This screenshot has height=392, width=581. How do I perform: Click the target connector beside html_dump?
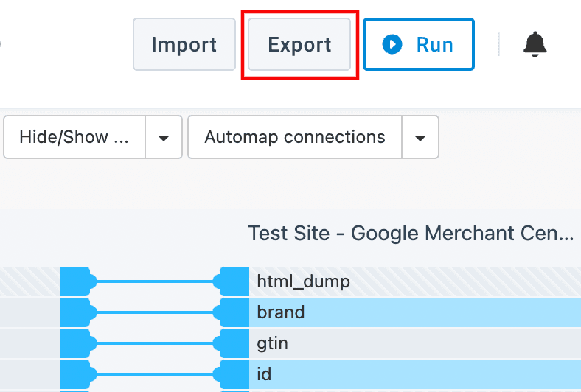[232, 281]
